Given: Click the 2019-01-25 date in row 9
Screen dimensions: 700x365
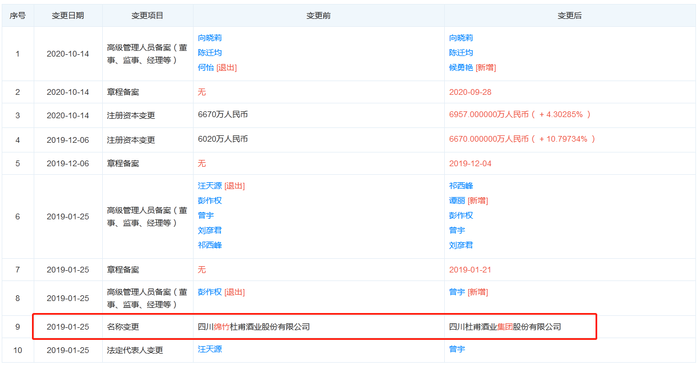Looking at the screenshot, I should [x=68, y=327].
